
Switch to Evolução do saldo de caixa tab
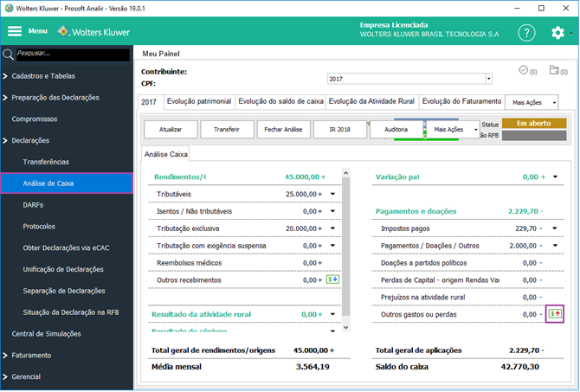click(x=280, y=101)
